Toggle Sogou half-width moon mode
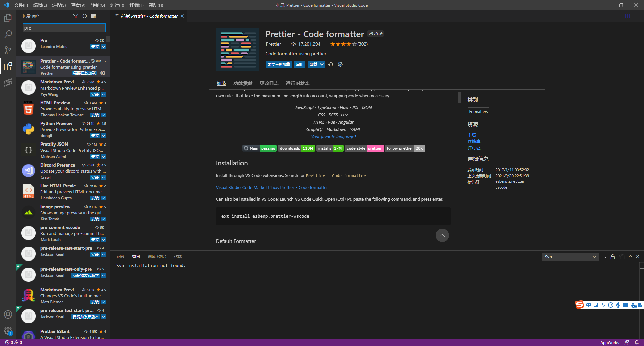Image resolution: width=644 pixels, height=346 pixels. point(596,305)
